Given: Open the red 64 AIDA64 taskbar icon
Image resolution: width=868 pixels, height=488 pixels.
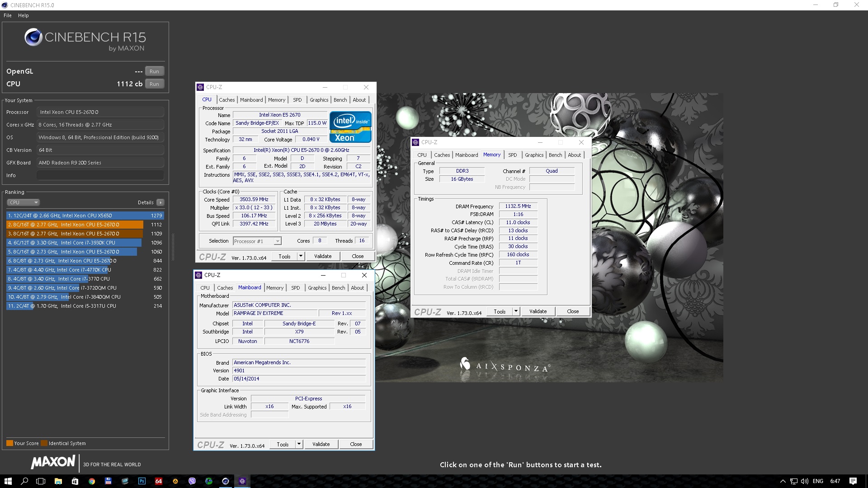Looking at the screenshot, I should tap(158, 481).
